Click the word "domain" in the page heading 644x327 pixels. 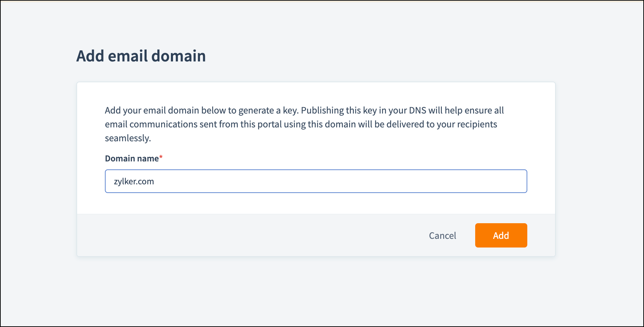click(179, 56)
